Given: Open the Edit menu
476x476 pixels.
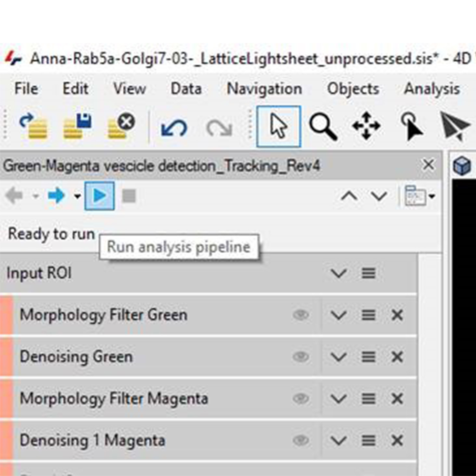Looking at the screenshot, I should coord(75,89).
